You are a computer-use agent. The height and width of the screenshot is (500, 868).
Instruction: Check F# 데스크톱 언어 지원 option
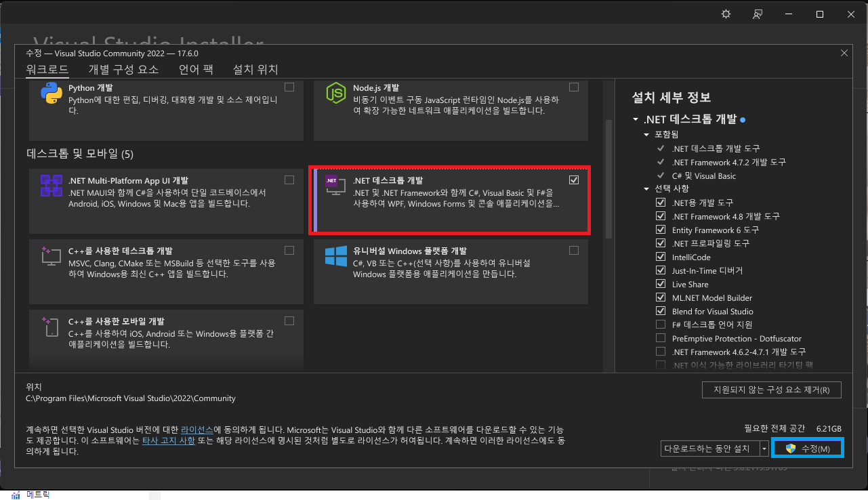point(661,325)
